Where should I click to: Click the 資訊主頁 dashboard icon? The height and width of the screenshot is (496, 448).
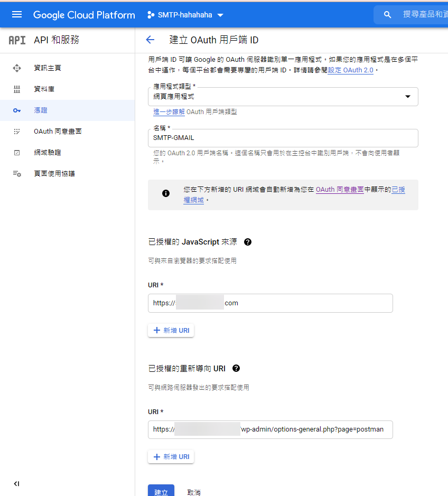[17, 68]
